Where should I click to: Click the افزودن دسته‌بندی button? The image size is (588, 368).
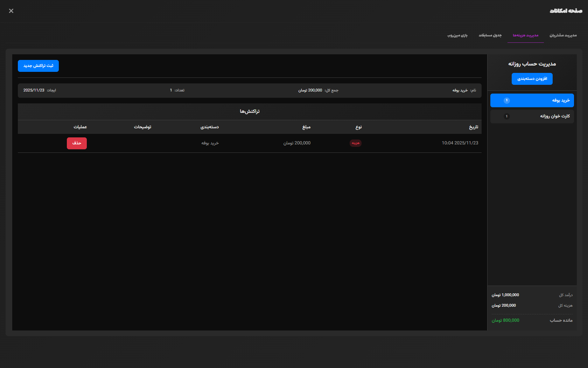(532, 79)
